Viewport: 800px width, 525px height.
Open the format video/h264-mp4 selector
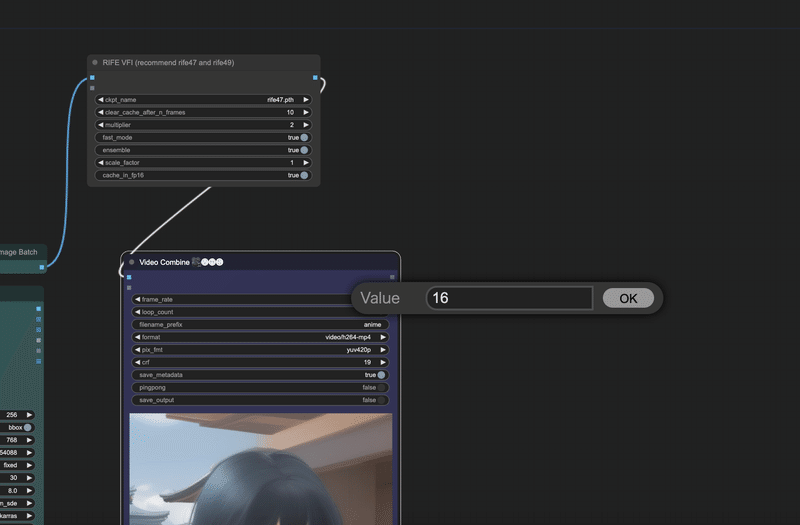point(260,337)
